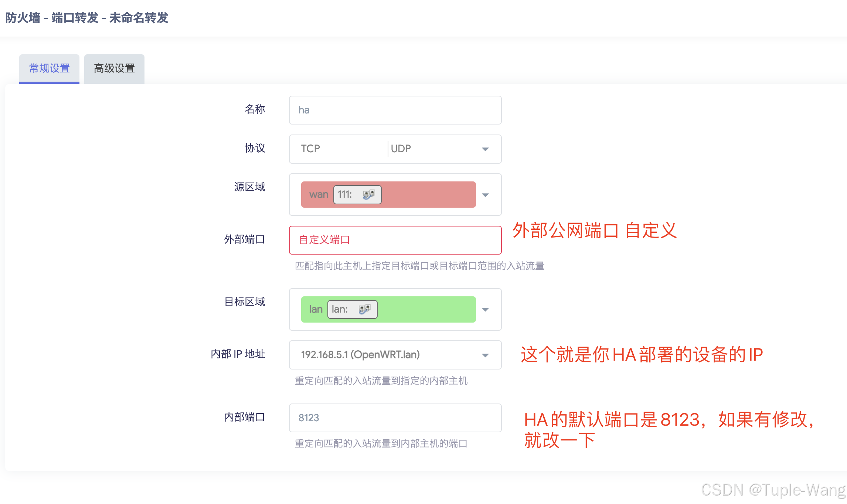Screen dimensions: 847x504
Task: Open the 内部 IP 地址 dropdown arrow
Action: point(485,355)
